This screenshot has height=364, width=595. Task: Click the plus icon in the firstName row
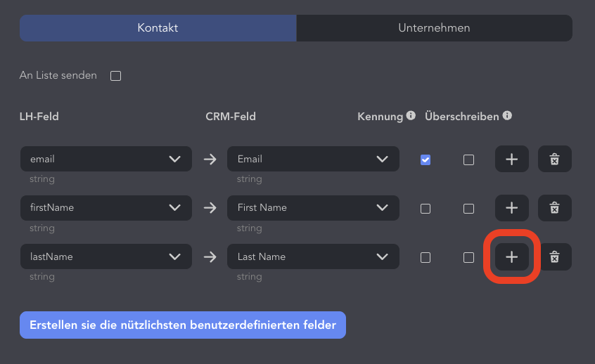click(511, 208)
